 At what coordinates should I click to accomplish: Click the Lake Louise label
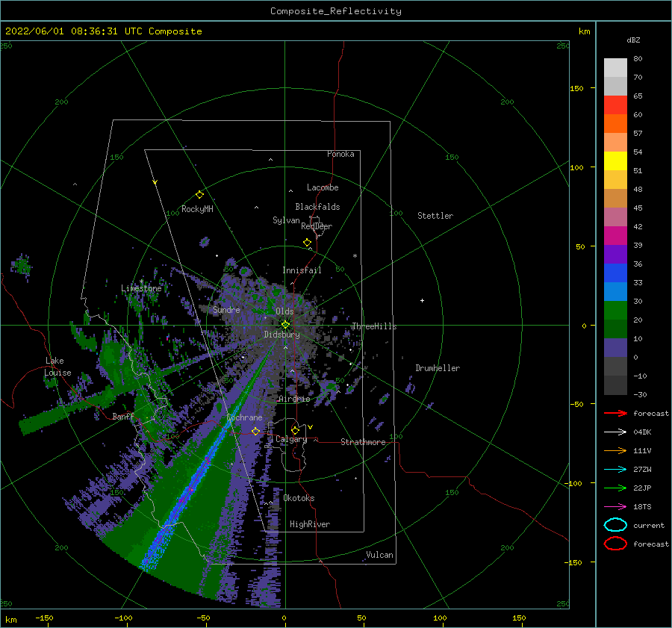57,367
